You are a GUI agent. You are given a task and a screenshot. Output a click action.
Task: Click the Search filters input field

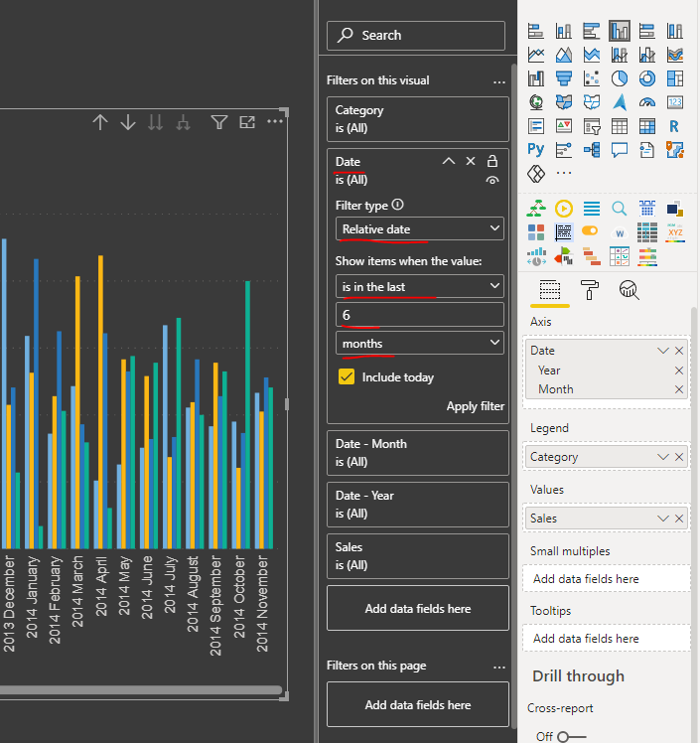pyautogui.click(x=416, y=35)
